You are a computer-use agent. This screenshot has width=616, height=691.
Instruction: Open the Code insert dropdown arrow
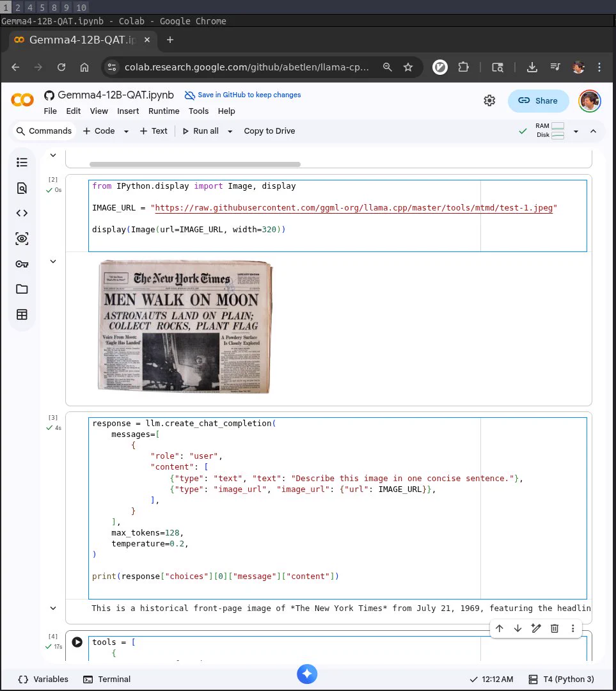click(126, 131)
